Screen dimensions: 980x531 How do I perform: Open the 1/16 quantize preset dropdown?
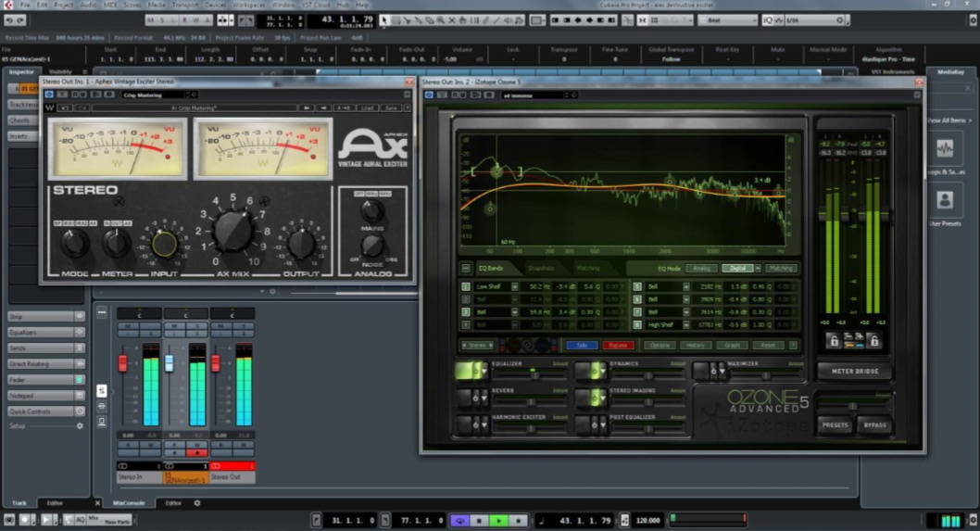tap(816, 20)
